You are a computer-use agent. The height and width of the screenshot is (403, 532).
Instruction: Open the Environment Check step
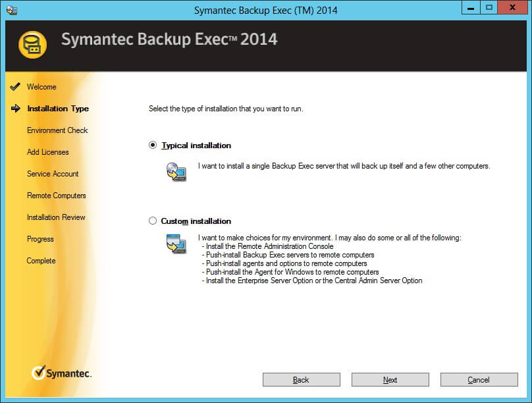click(57, 130)
